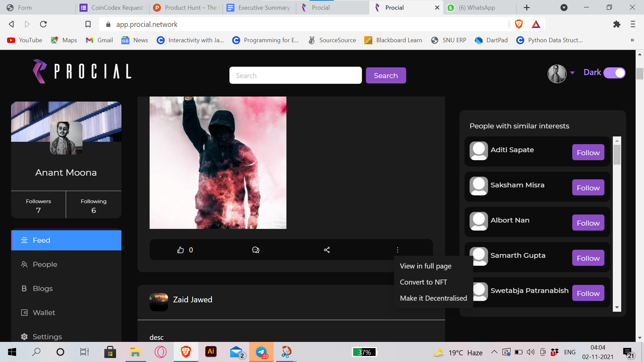This screenshot has height=362, width=644.
Task: Show hidden system tray icons
Action: [x=494, y=352]
